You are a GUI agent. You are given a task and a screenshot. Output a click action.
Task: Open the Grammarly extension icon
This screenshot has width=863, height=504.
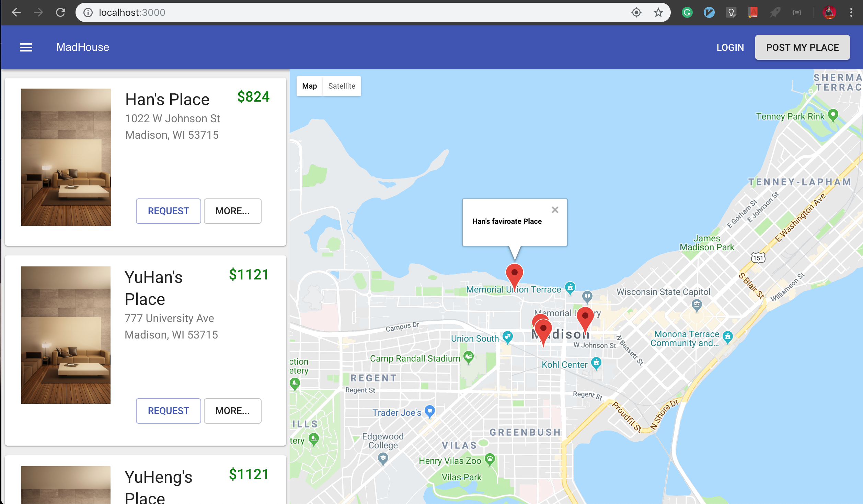pyautogui.click(x=687, y=13)
